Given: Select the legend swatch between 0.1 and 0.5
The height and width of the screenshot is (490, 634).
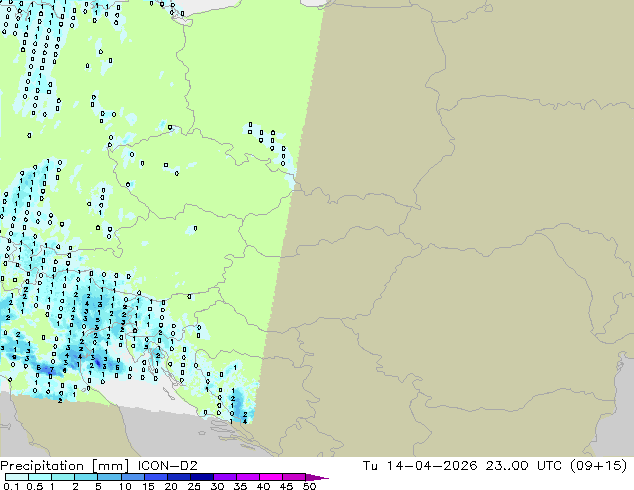Looking at the screenshot, I should coord(17,477).
